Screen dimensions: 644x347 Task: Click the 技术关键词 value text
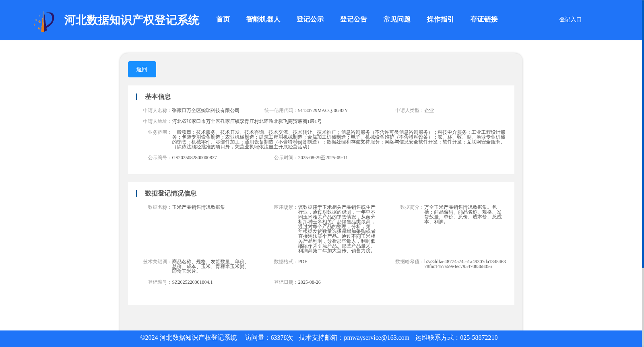click(210, 266)
